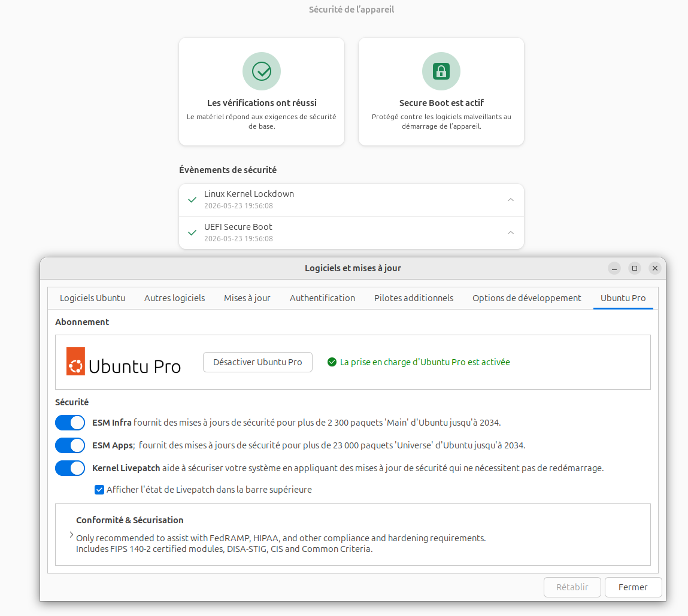Click the Logiciels et mises à jour title bar

pos(353,268)
